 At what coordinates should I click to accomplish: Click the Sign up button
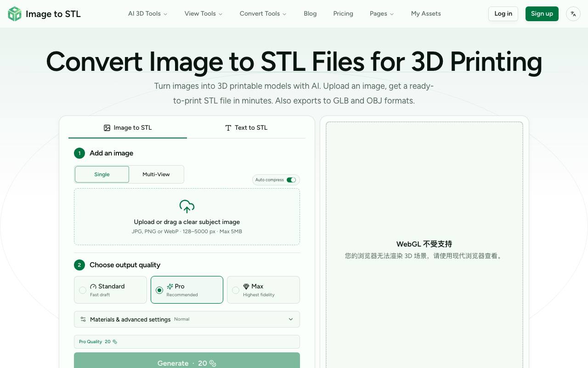(x=542, y=14)
